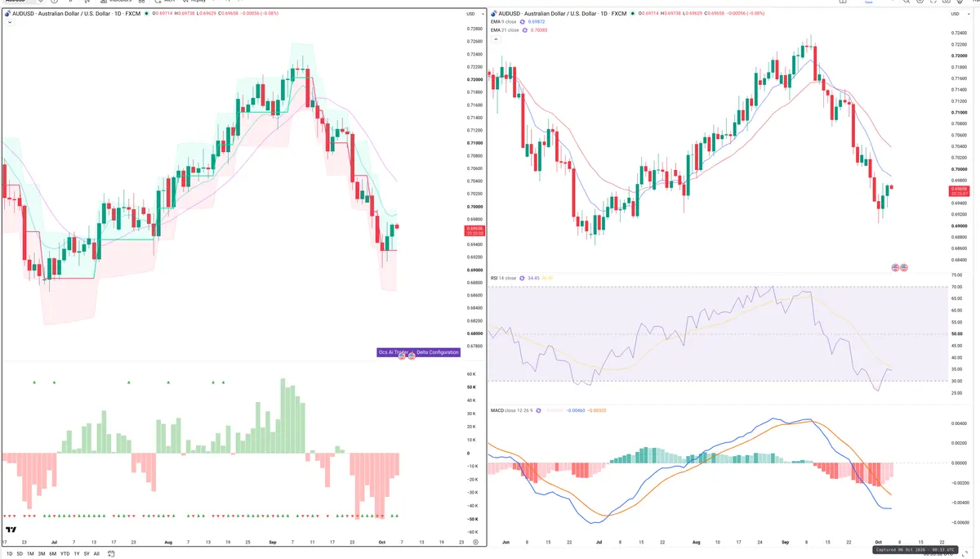Click the 0.72000 level on left price axis
The width and height of the screenshot is (980, 559).
(x=474, y=79)
